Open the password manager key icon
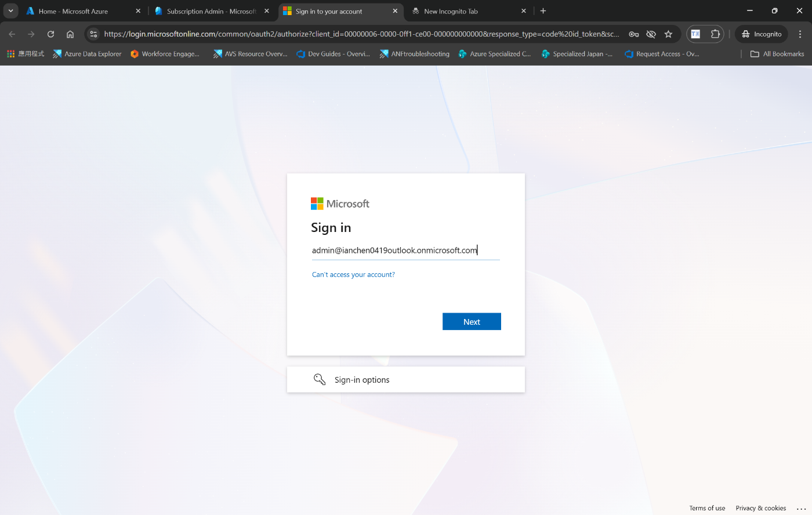 (x=633, y=34)
